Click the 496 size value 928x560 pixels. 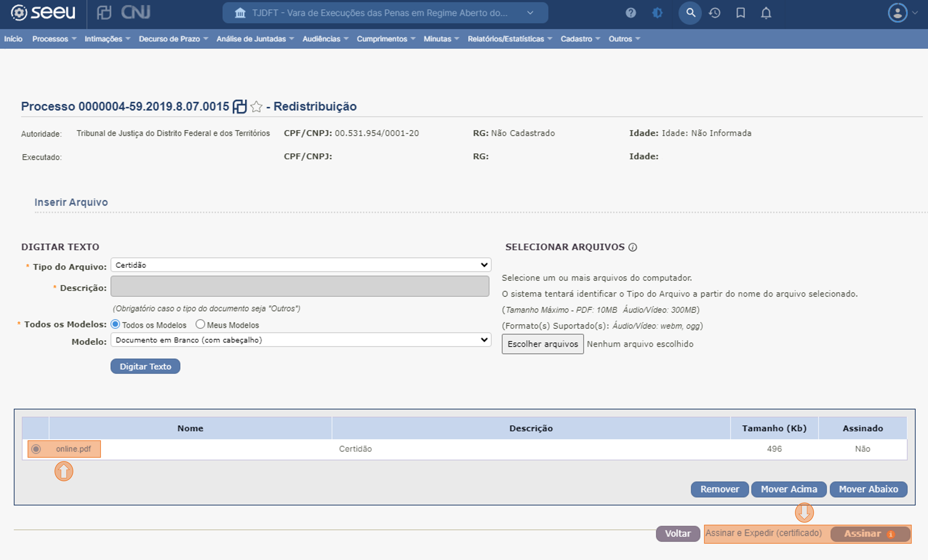click(x=774, y=449)
